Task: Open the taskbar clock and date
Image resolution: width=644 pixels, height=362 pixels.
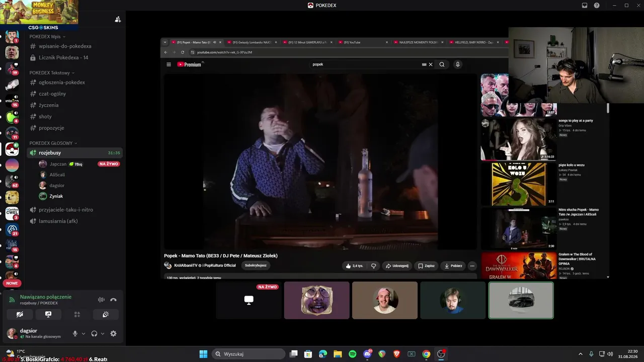Action: (629, 354)
